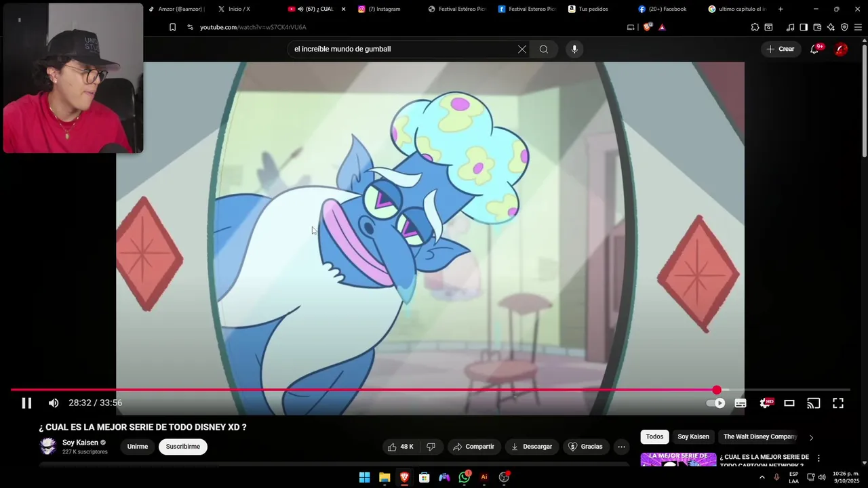Screen dimensions: 868x488
Task: Switch to the Inicio / X tab
Action: [x=239, y=9]
